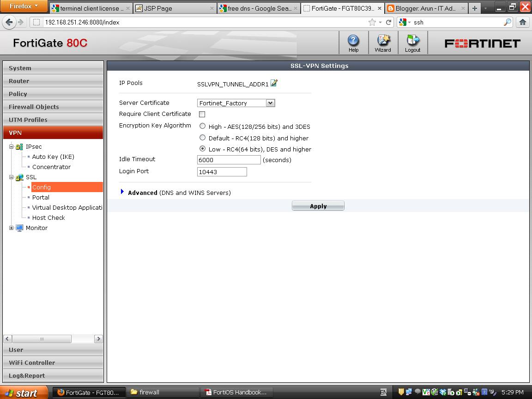The width and height of the screenshot is (532, 399).
Task: Click the Apply button
Action: pos(318,206)
